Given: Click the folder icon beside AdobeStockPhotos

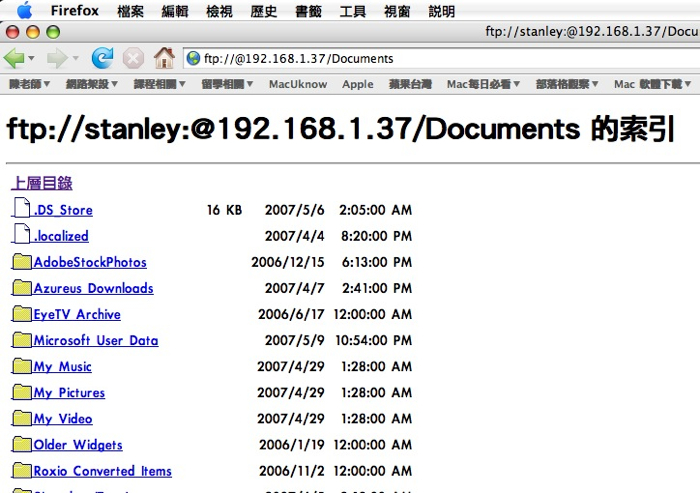Looking at the screenshot, I should click(22, 262).
